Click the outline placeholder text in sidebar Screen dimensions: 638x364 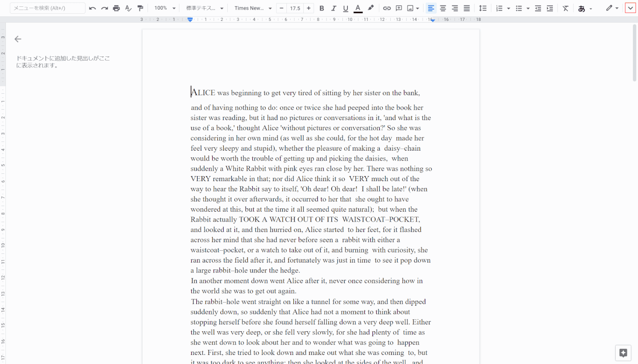63,62
